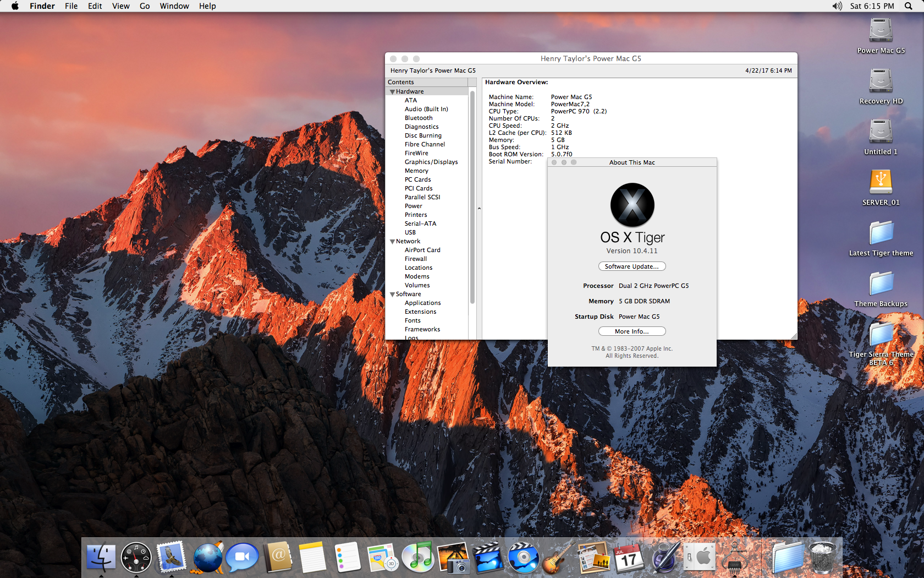Open System Preferences in the dock

pyautogui.click(x=699, y=557)
